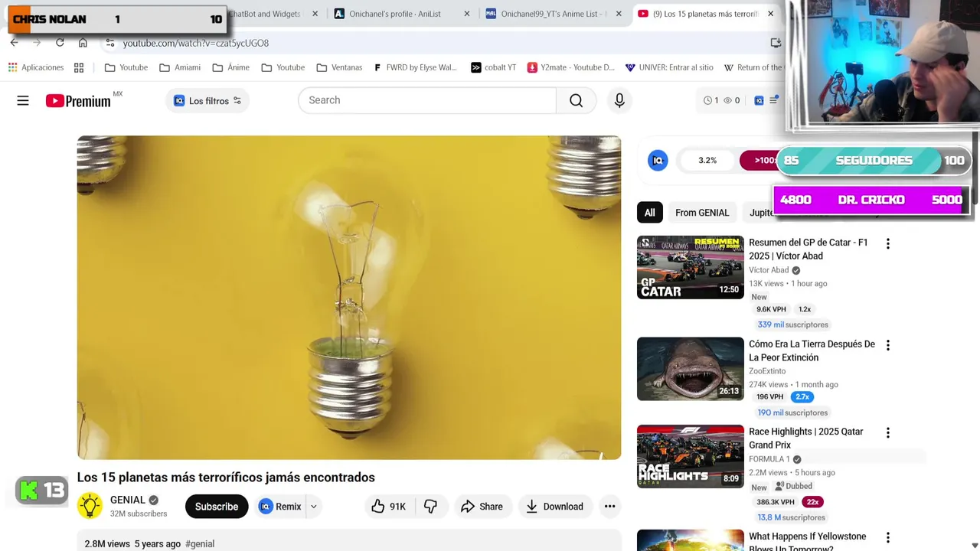Like the video with thumbs up
This screenshot has width=980, height=551.
(388, 507)
